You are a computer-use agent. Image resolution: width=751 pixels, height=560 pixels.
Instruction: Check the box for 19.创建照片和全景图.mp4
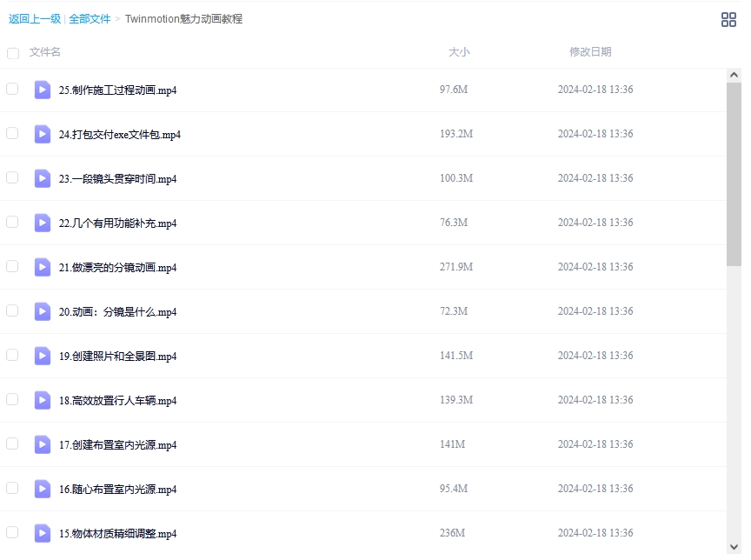coord(12,355)
